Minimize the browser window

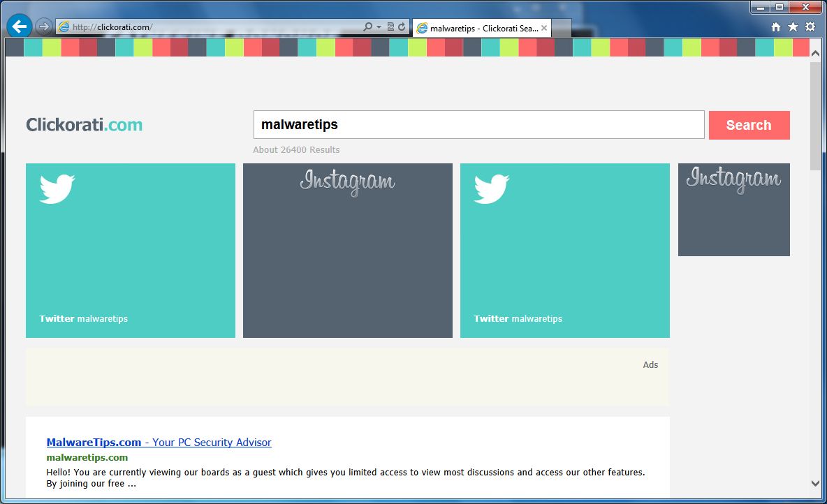pyautogui.click(x=761, y=8)
